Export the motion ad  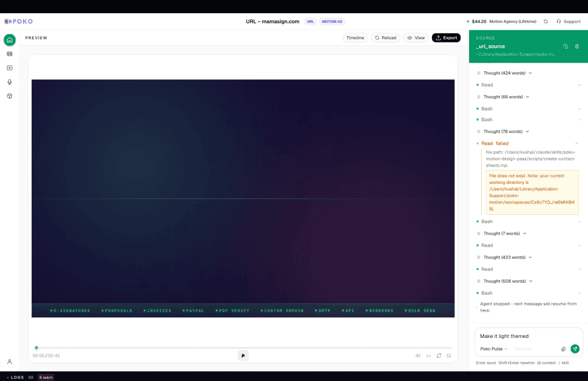(446, 38)
